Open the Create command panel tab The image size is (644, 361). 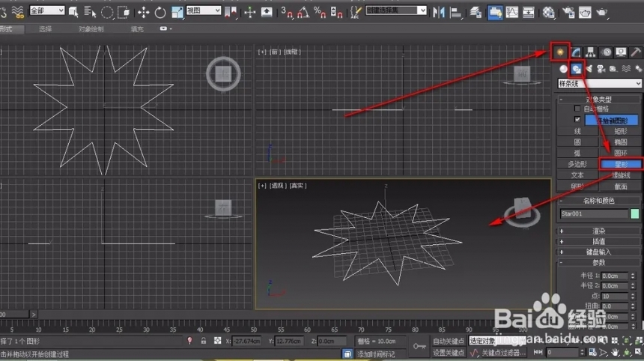[560, 52]
